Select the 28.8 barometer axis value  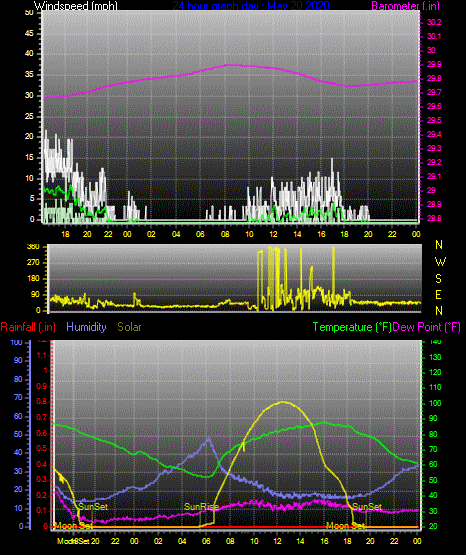[434, 218]
